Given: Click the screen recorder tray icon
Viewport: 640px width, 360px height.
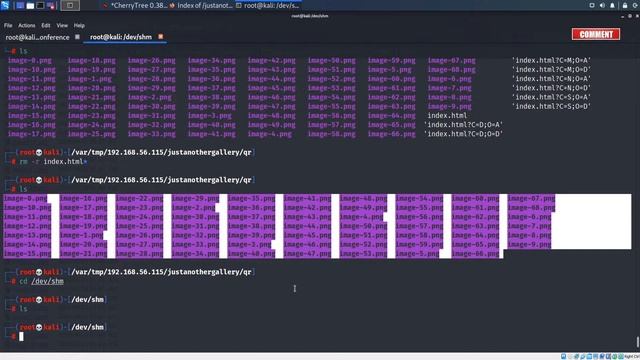Looking at the screenshot, I should point(592,5).
